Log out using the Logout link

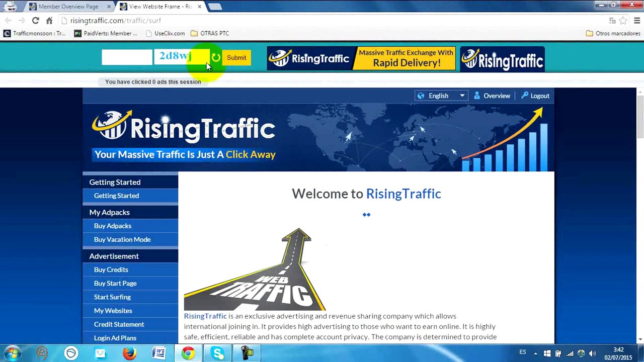click(x=535, y=96)
